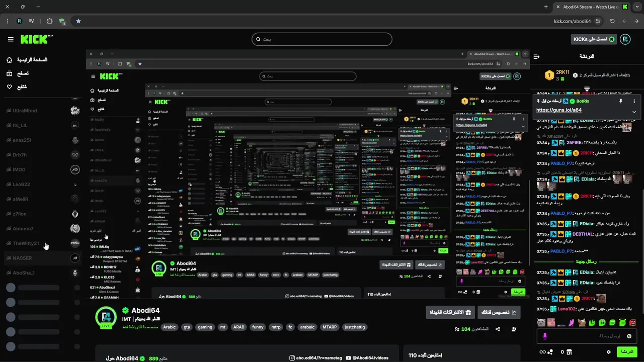644x362 pixels.
Task: Click the green chat send button
Action: tap(627, 352)
